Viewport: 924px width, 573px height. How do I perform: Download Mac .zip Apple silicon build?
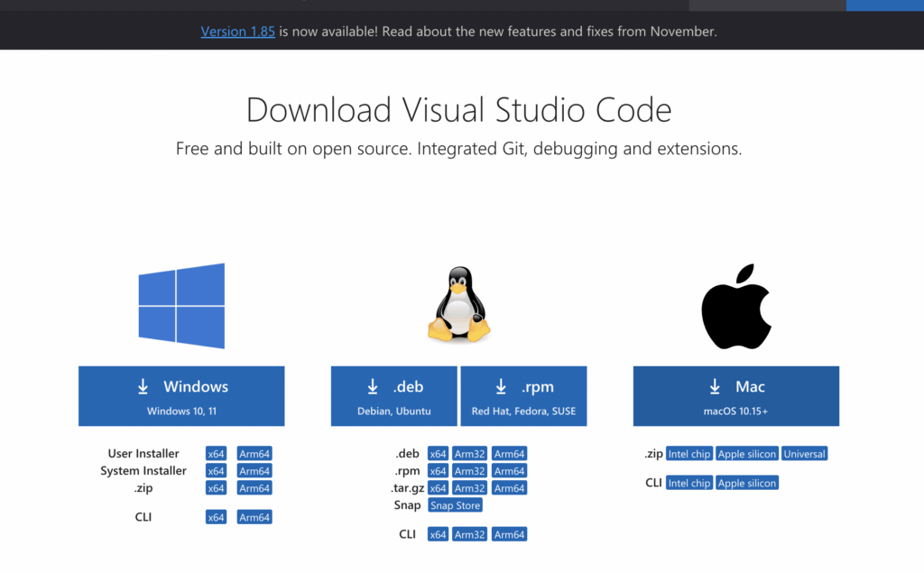[x=746, y=454]
